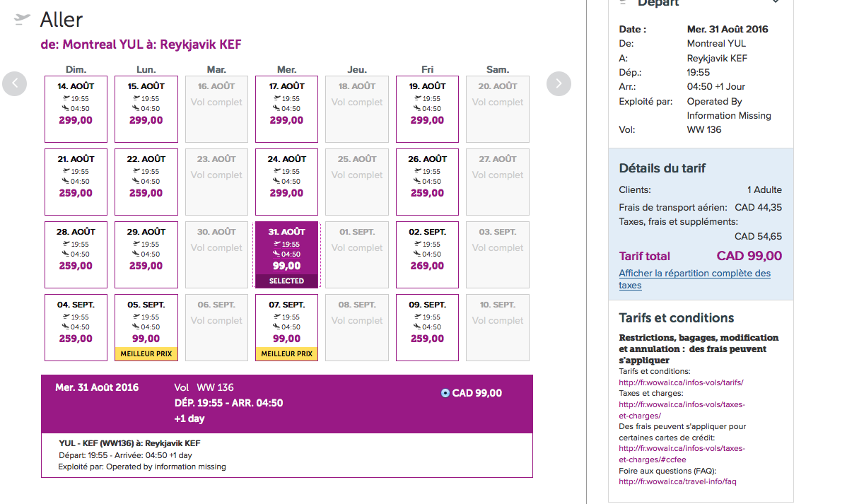Go to previous week with left arrow
Screen dimensions: 847x504
(x=15, y=83)
